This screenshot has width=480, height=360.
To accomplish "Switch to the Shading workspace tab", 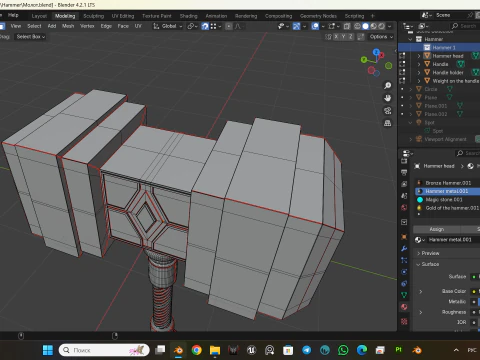I will [188, 16].
